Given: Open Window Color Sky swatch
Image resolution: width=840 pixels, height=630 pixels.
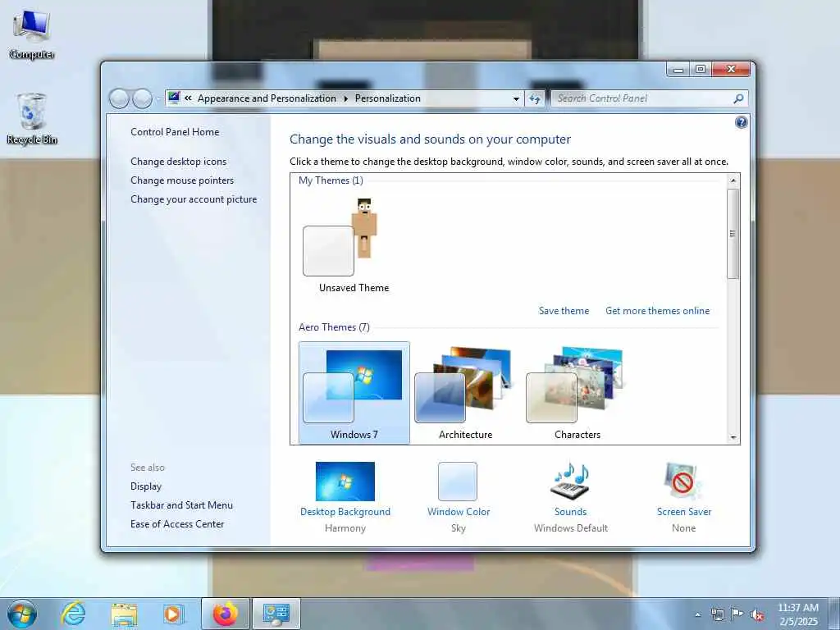Looking at the screenshot, I should pyautogui.click(x=458, y=481).
